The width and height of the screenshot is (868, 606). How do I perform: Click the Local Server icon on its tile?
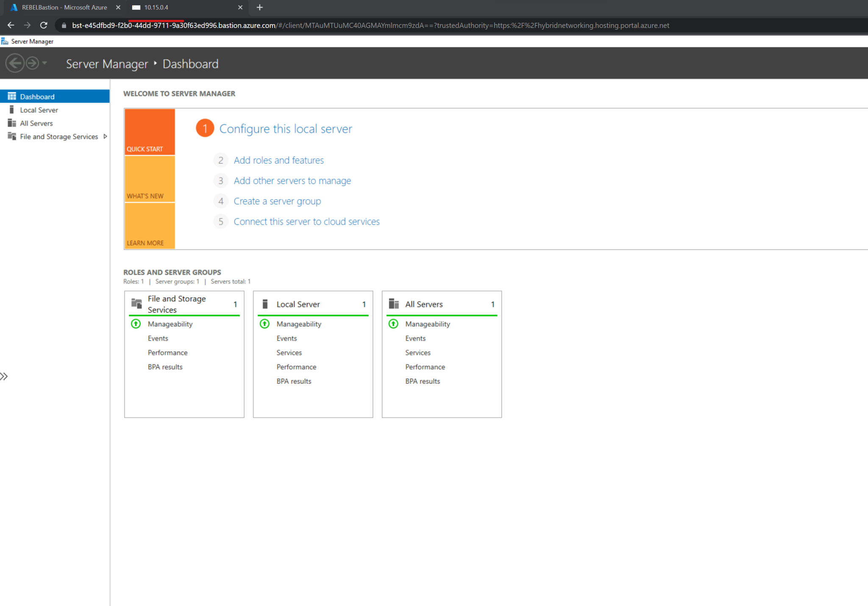click(x=264, y=304)
